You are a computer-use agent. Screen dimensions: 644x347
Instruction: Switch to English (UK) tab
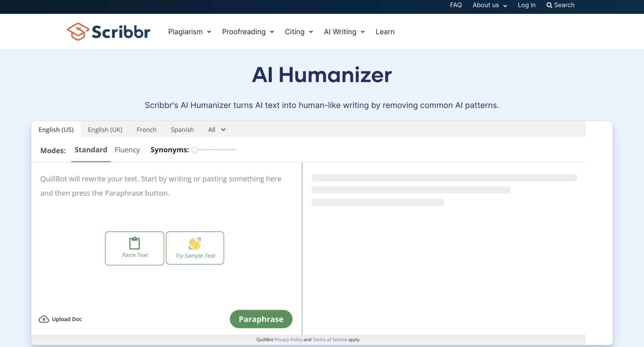(105, 129)
